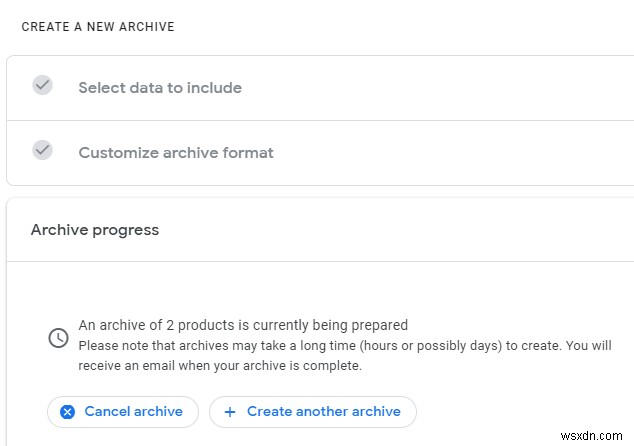Click the note about receiving an email

220,366
